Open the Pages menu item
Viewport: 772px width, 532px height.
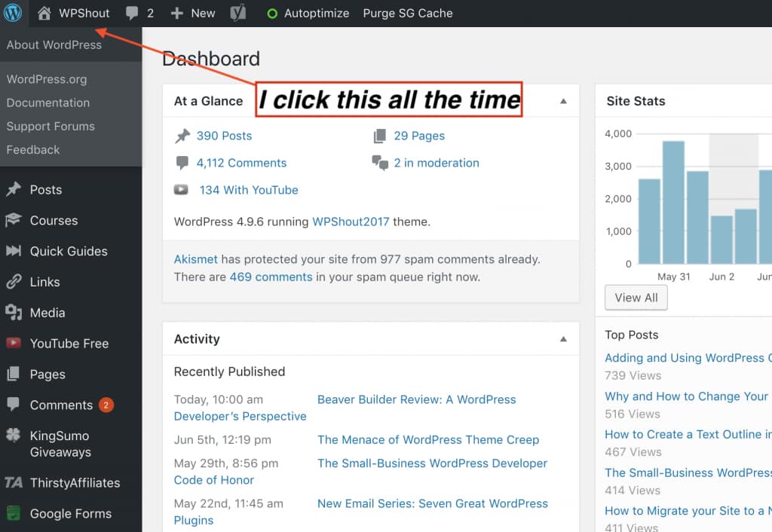[47, 375]
